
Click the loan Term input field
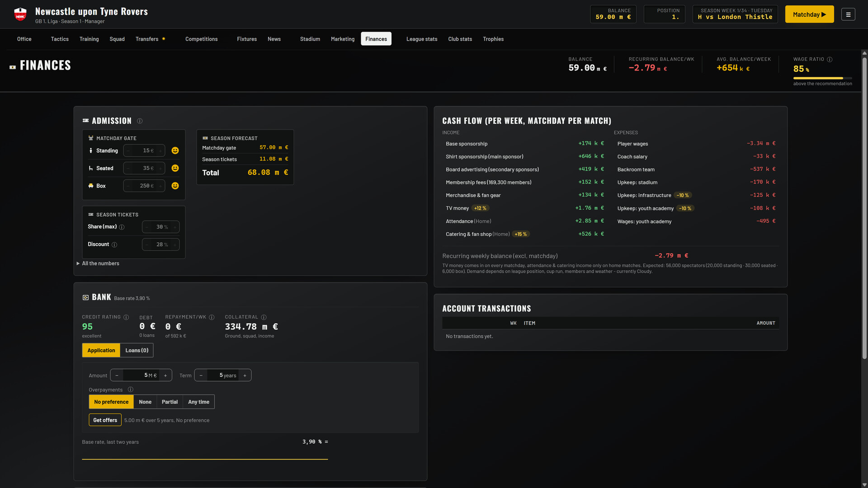(223, 375)
